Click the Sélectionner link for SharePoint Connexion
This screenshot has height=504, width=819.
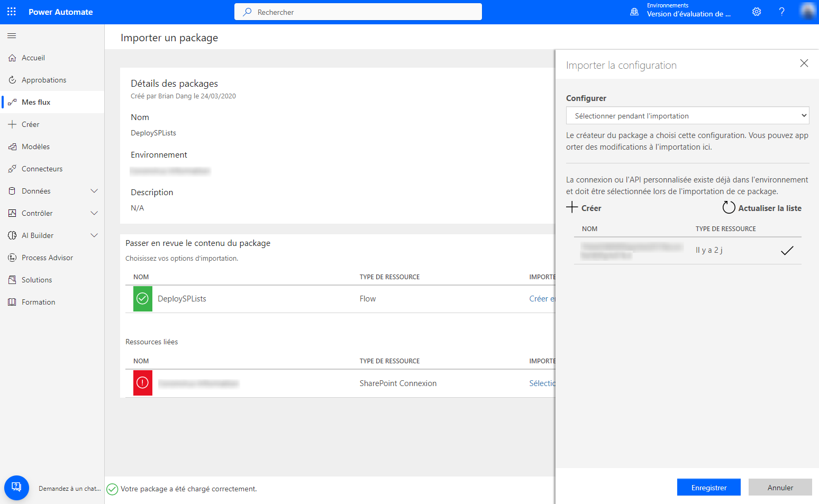click(542, 383)
